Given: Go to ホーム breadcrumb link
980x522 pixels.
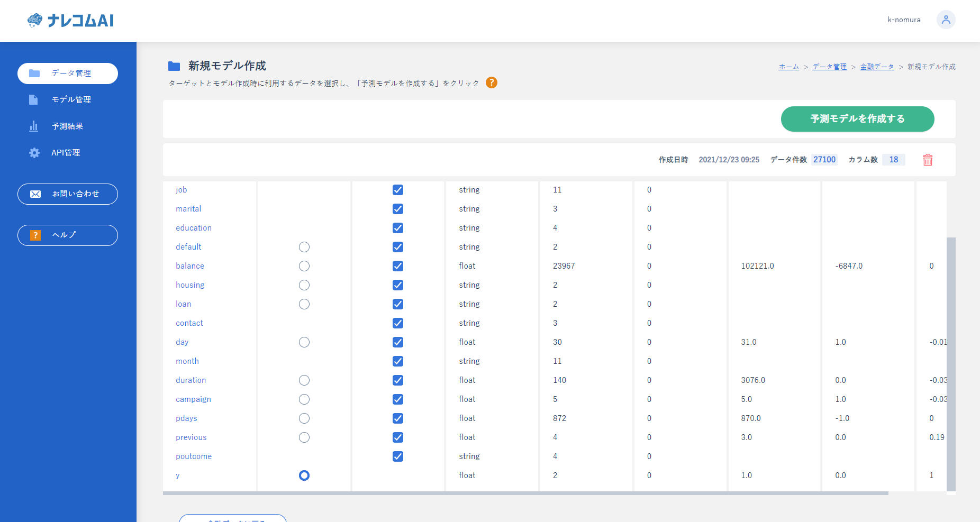Looking at the screenshot, I should (x=788, y=67).
